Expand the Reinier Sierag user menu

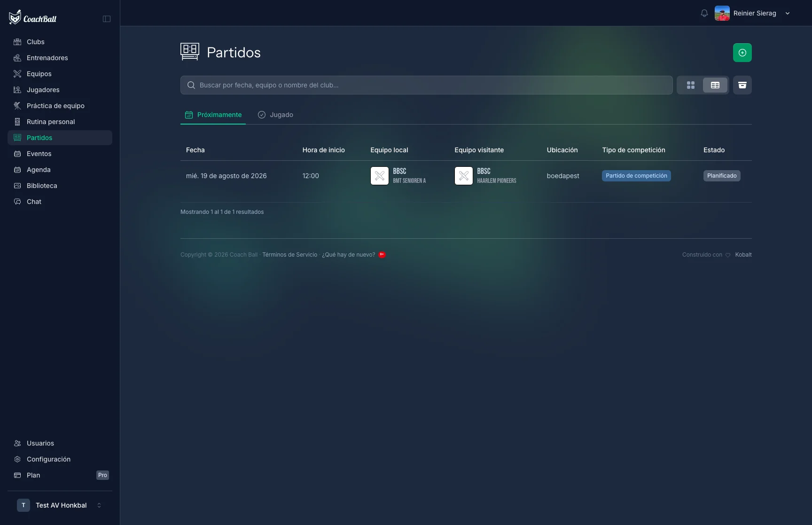pos(788,13)
